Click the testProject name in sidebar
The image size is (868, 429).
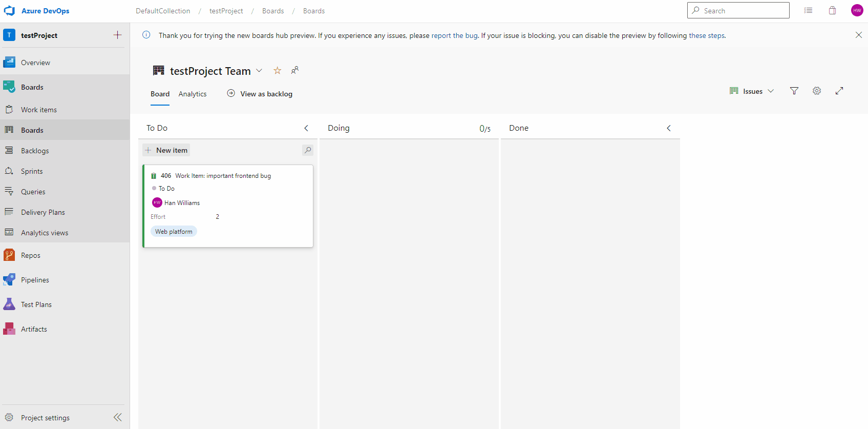(x=39, y=35)
